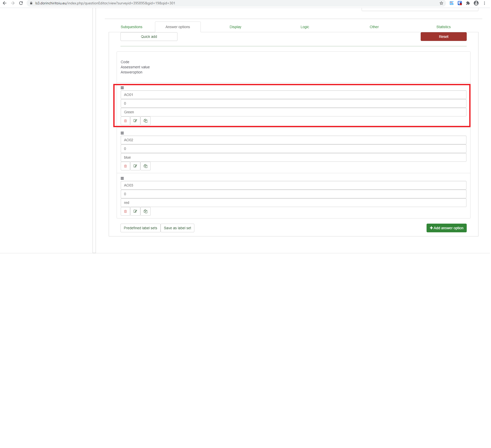Delete the AO03 red answer option
This screenshot has width=491, height=448.
pyautogui.click(x=125, y=211)
